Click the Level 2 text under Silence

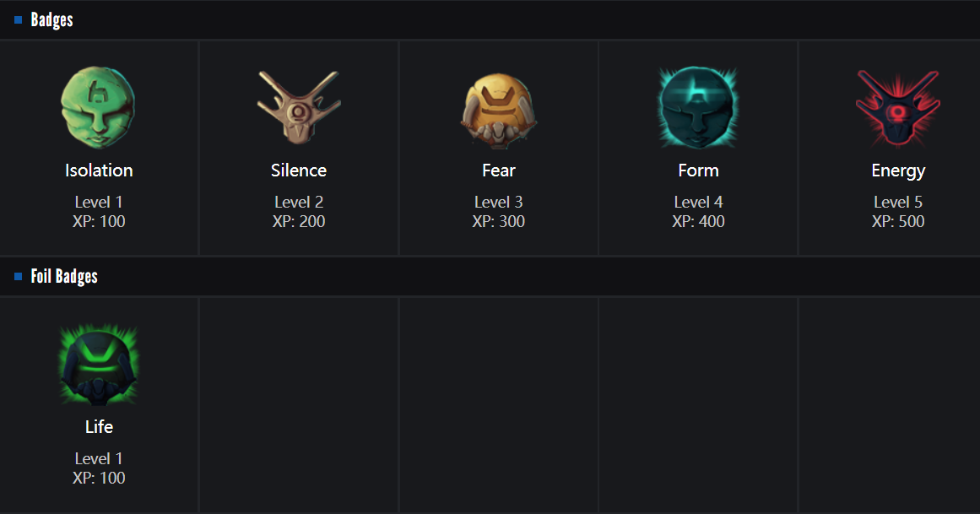(299, 202)
